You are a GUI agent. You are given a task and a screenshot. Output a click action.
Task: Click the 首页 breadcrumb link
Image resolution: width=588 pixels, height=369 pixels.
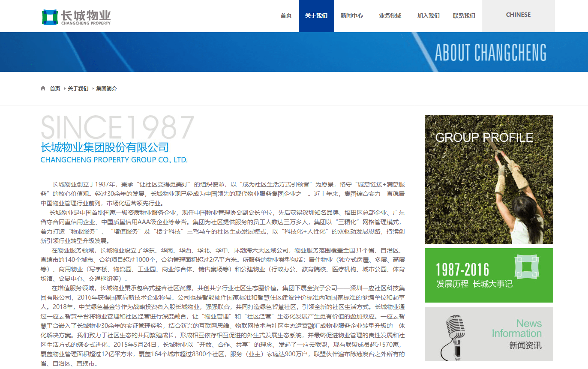54,88
